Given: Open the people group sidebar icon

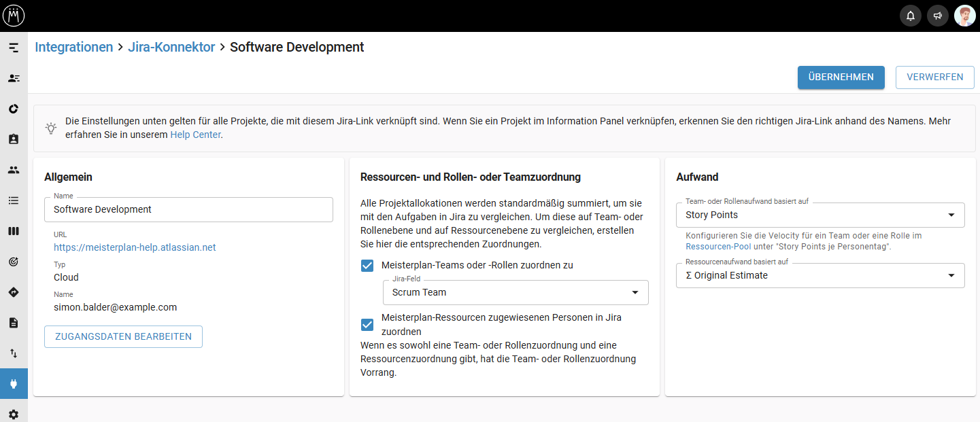Looking at the screenshot, I should (x=14, y=170).
